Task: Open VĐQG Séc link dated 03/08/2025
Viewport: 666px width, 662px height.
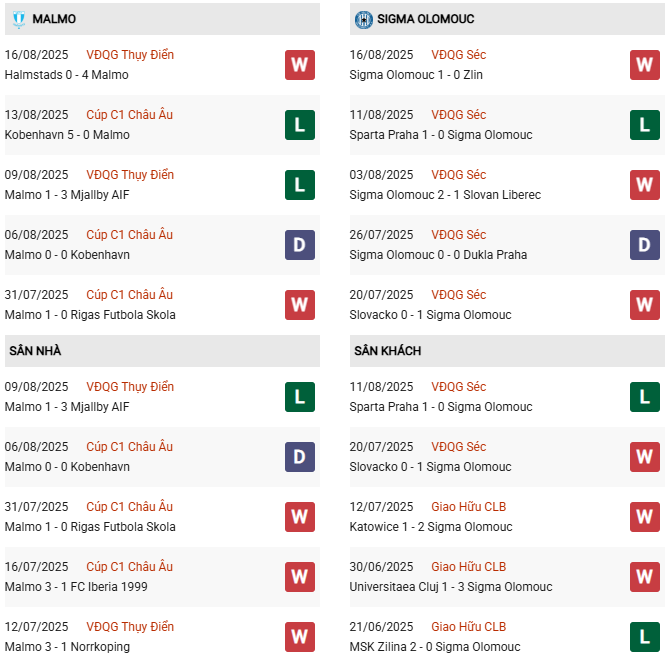Action: coord(459,175)
